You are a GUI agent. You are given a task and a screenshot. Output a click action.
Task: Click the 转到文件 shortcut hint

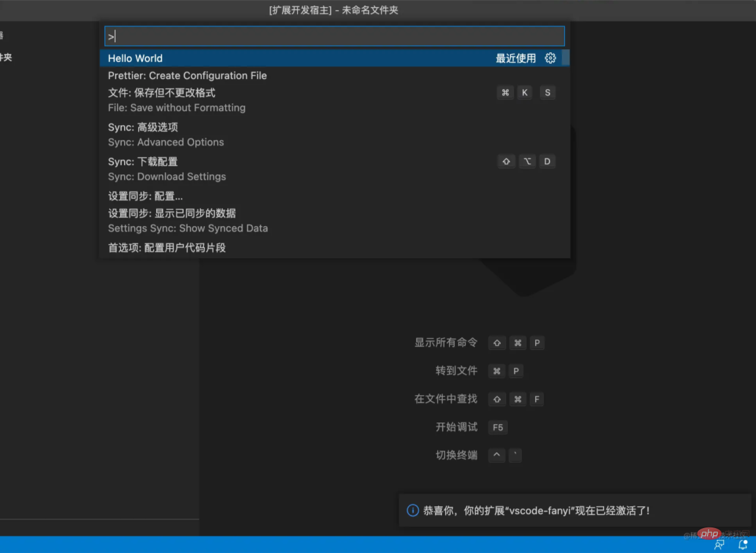(x=456, y=371)
